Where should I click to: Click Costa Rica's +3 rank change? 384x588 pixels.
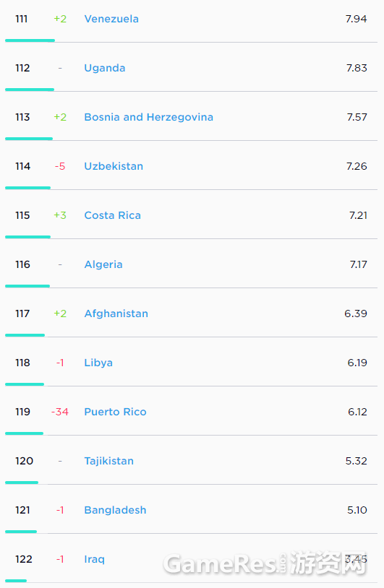coord(60,215)
